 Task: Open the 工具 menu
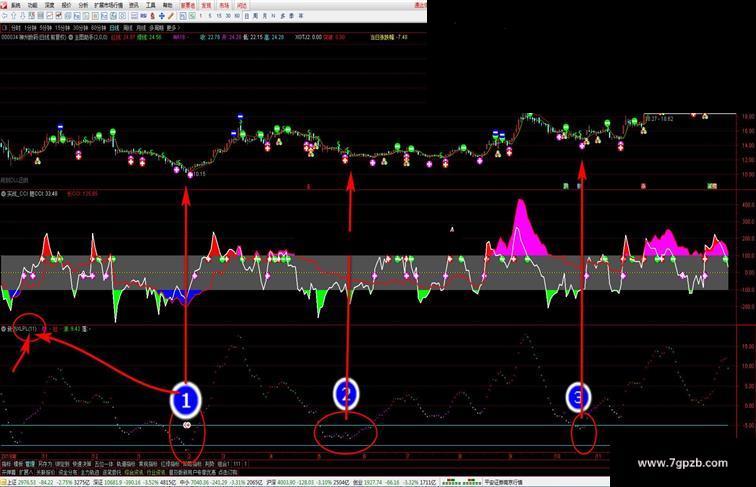tap(151, 5)
